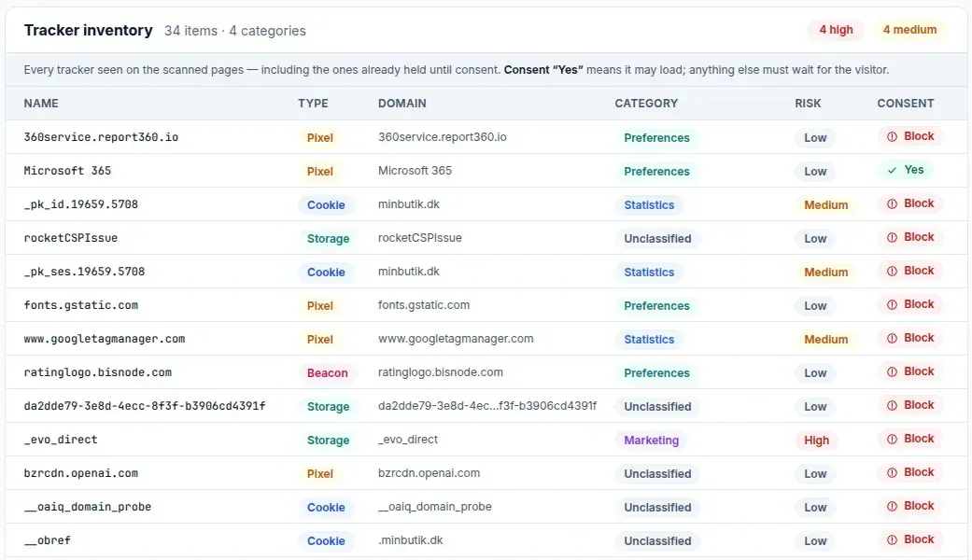Click '__oaiq_domain_probe' in the Name column
The image size is (972, 560).
[x=88, y=507]
